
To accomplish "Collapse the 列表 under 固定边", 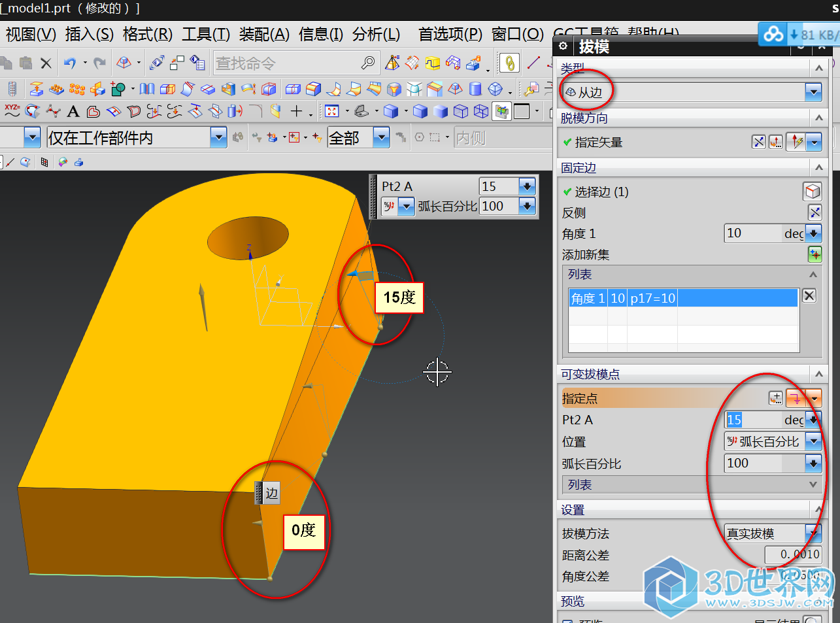I will point(813,275).
